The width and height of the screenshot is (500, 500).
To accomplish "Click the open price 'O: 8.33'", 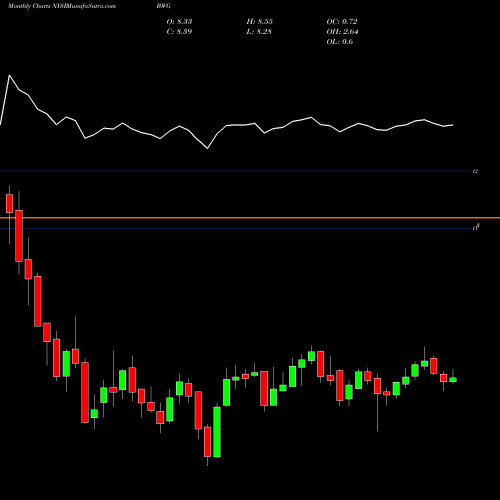I will point(179,21).
